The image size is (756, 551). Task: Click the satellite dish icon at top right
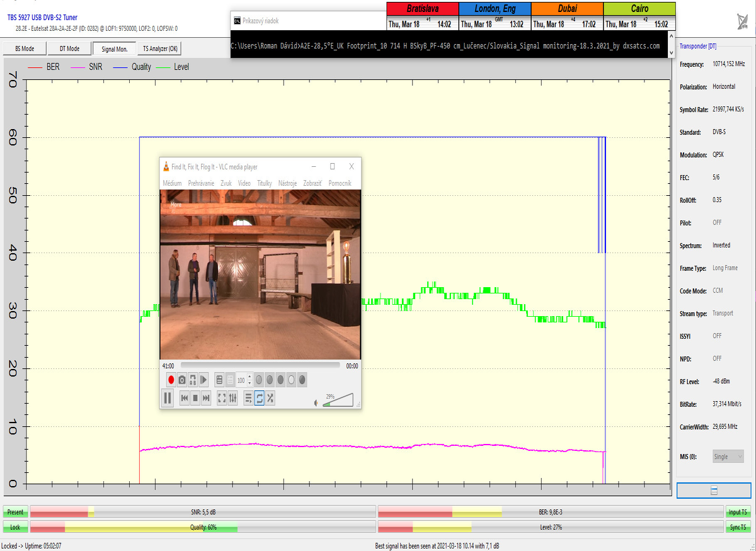743,21
